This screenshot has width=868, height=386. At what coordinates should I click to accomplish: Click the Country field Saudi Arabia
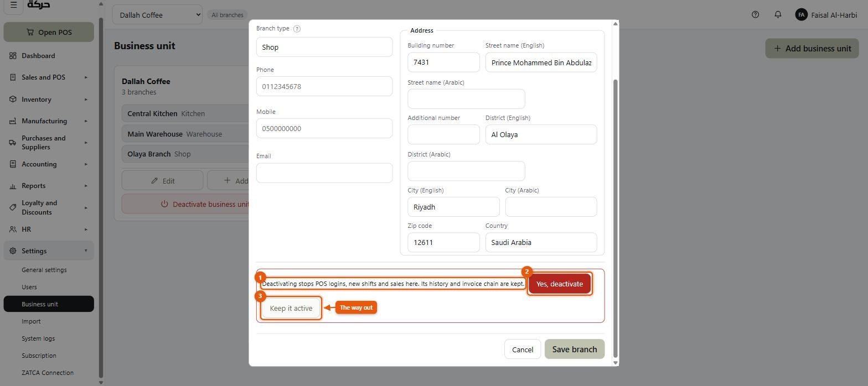tap(541, 242)
